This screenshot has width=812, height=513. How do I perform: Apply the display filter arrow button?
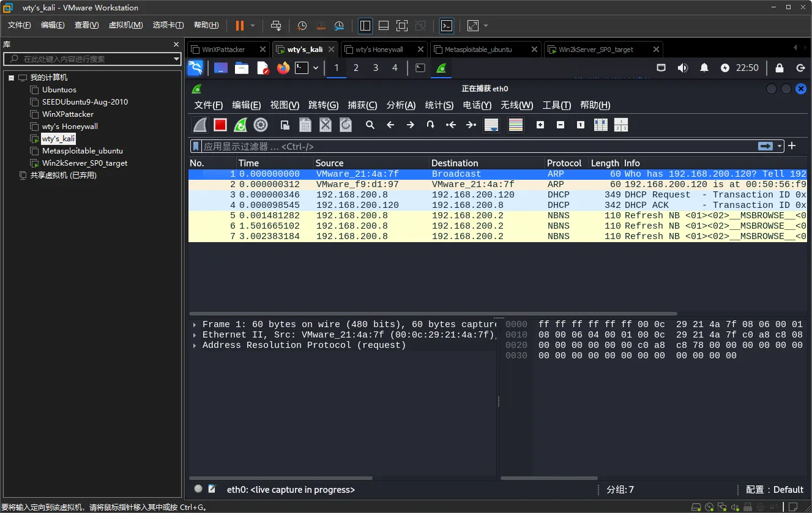point(765,146)
